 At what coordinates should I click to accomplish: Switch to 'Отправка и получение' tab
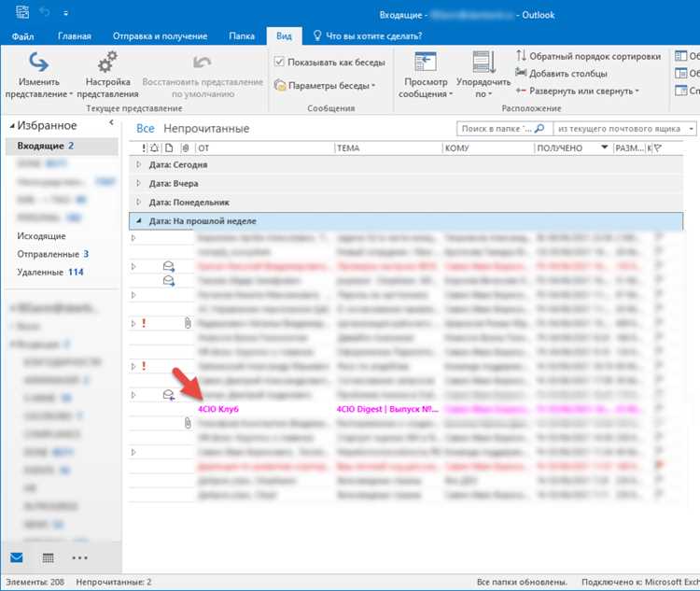point(160,36)
